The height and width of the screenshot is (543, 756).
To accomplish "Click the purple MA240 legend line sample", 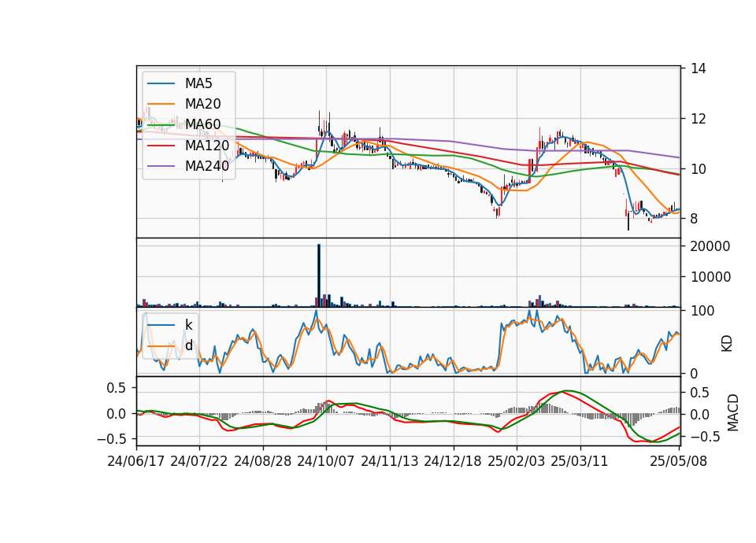I will [161, 166].
